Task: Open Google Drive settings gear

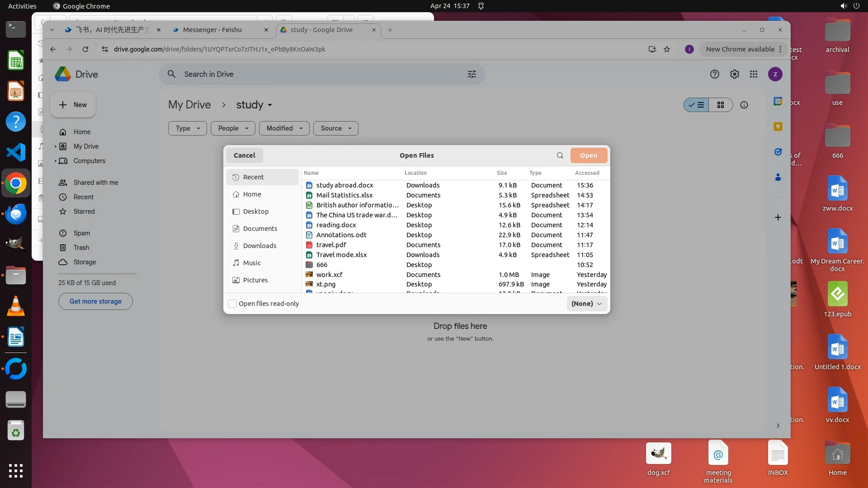Action: coord(734,74)
